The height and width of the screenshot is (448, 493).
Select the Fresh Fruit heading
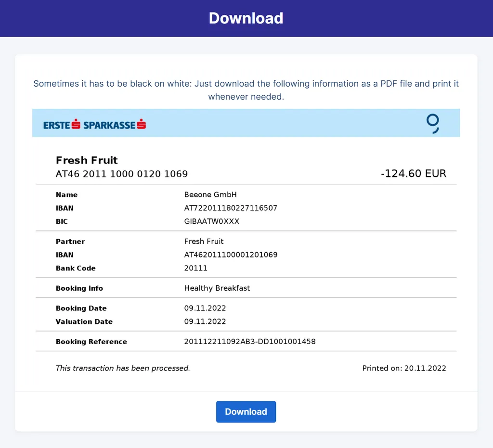(x=87, y=160)
